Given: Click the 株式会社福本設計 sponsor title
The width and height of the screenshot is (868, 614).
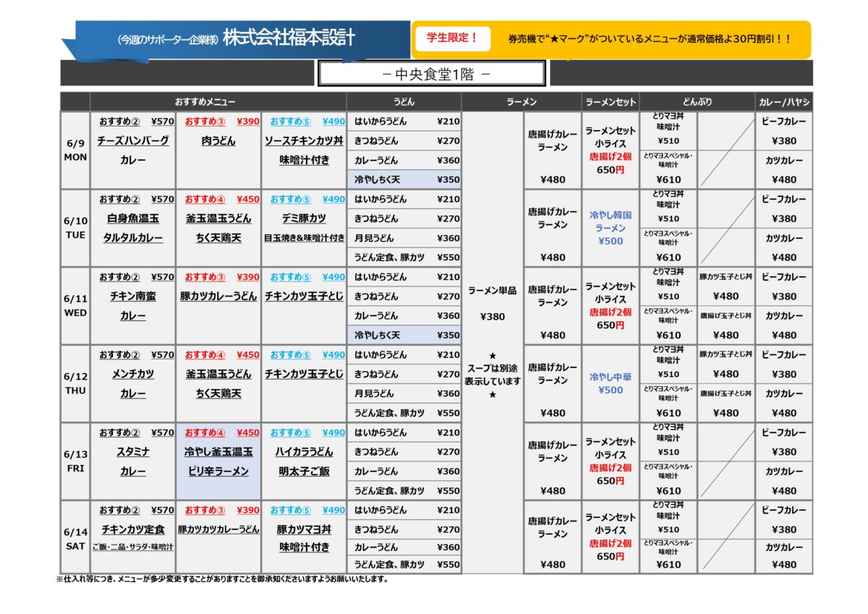Looking at the screenshot, I should click(289, 38).
